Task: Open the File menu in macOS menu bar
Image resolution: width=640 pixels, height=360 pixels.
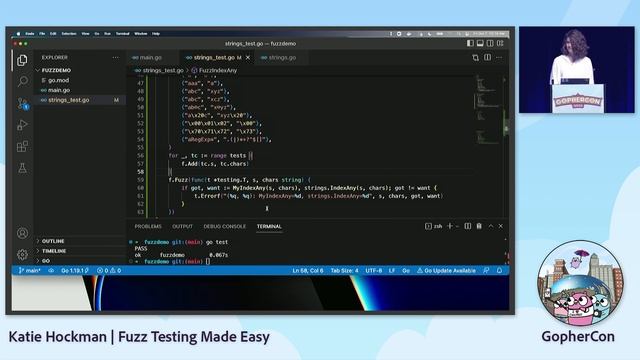Action: 42,34
